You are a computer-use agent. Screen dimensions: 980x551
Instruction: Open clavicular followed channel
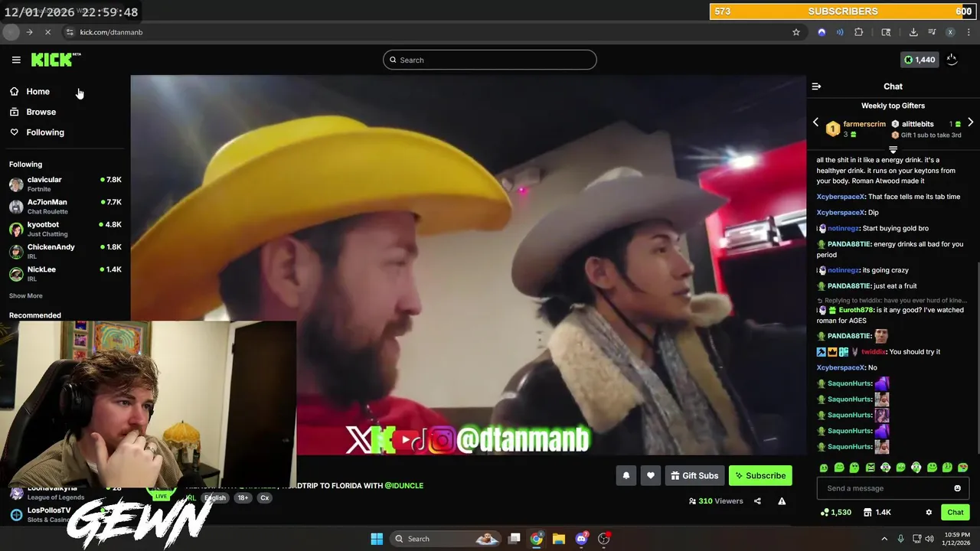65,184
